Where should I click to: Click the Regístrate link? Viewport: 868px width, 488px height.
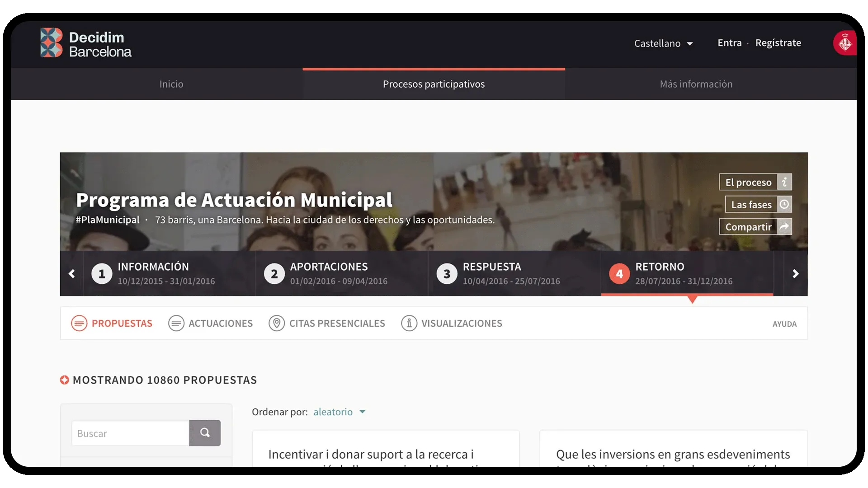coord(778,43)
